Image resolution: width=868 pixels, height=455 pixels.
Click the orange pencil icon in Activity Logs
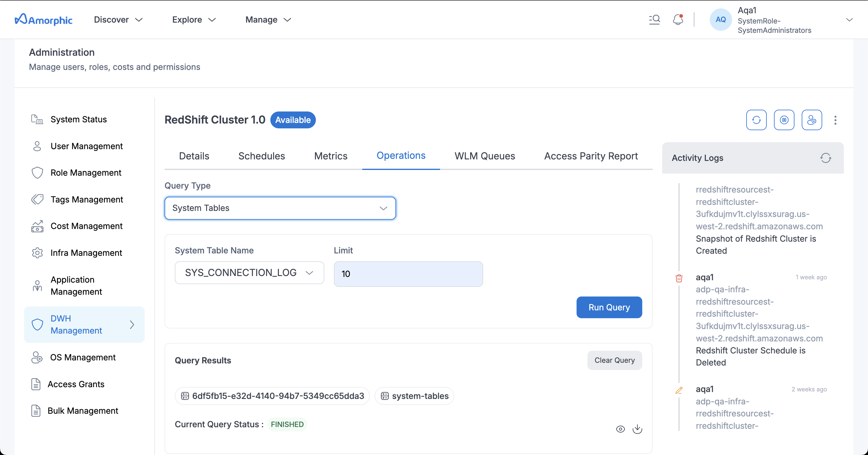679,390
